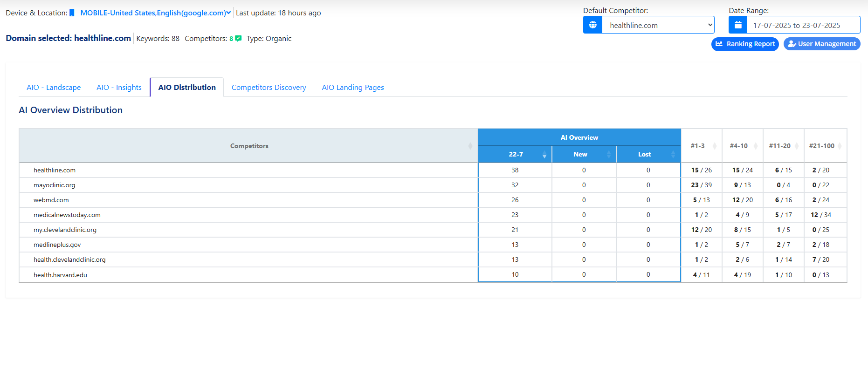The width and height of the screenshot is (868, 368).
Task: Switch to the AIO - Insights tab
Action: 119,88
